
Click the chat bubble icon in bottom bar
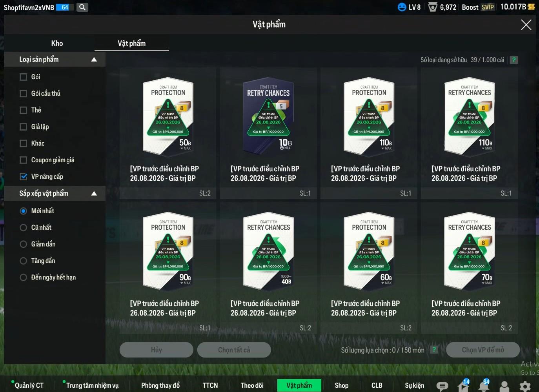pyautogui.click(x=442, y=386)
